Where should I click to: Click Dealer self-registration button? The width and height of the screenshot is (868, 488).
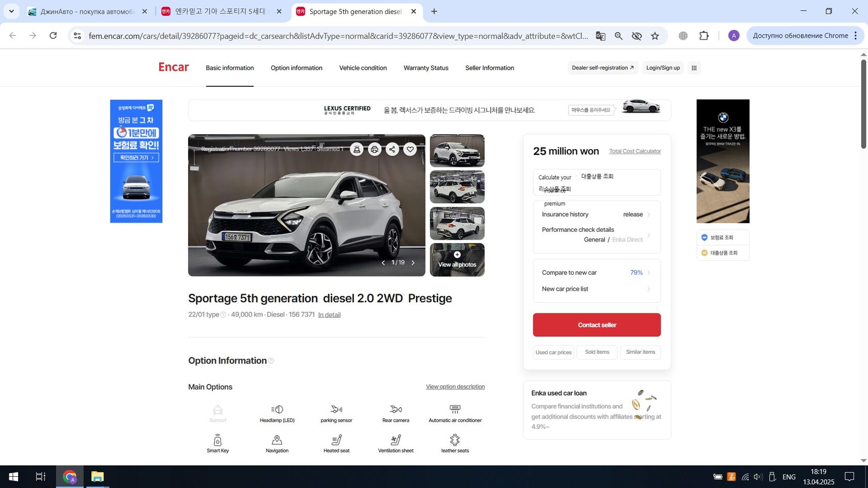[x=602, y=68]
